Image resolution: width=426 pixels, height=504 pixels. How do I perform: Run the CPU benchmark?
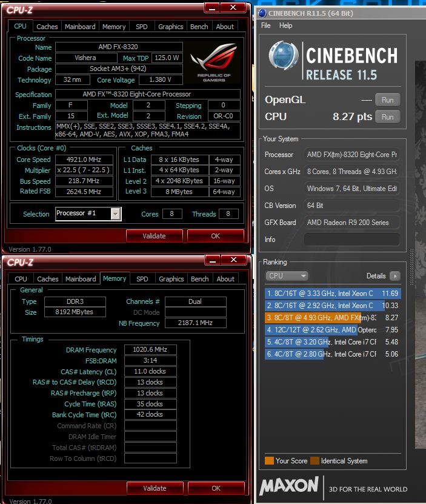[388, 116]
